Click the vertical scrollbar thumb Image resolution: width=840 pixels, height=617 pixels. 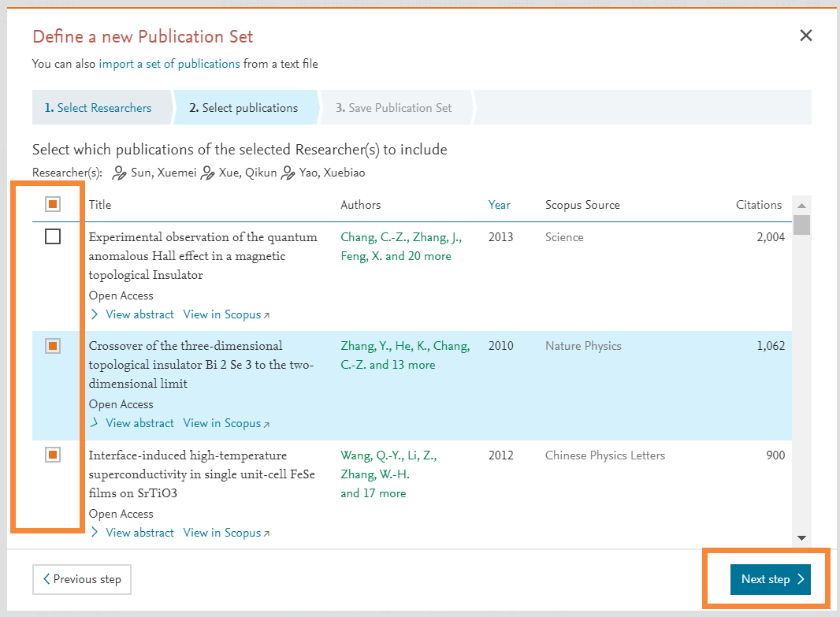[801, 225]
